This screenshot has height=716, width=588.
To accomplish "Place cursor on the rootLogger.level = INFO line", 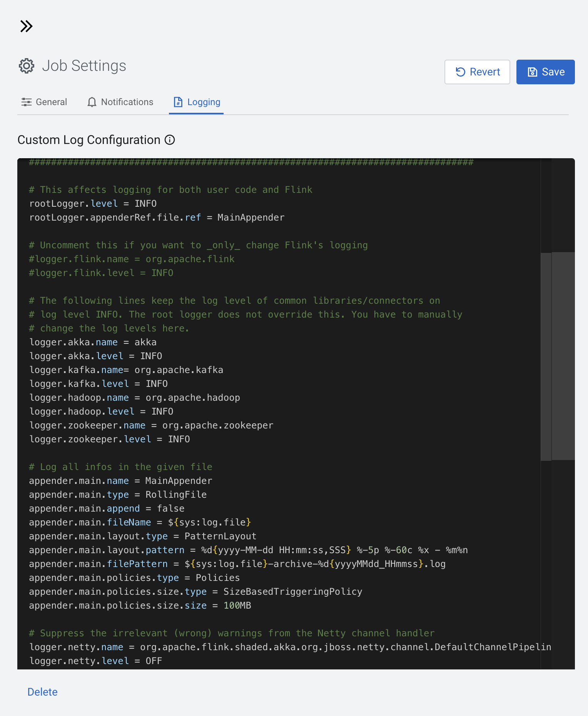I will pos(93,204).
